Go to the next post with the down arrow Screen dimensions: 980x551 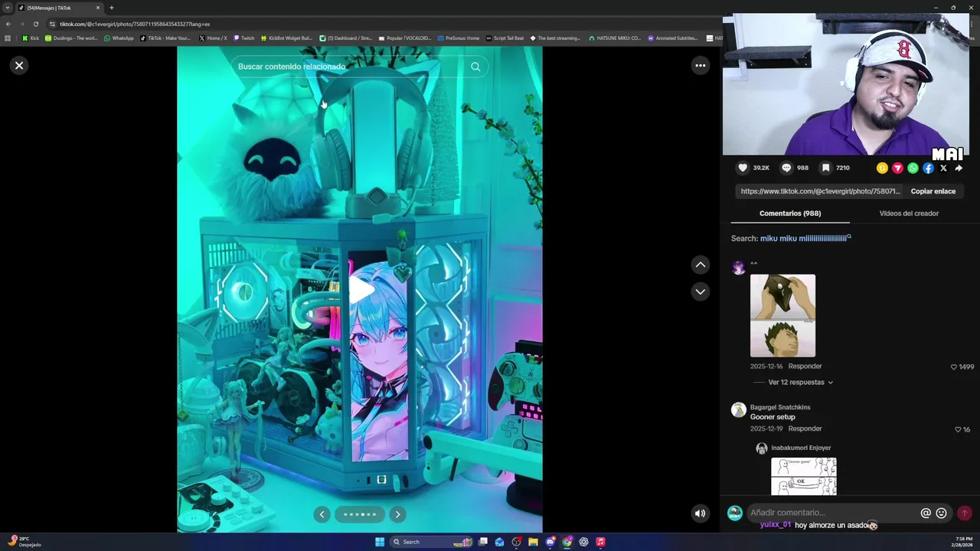700,292
